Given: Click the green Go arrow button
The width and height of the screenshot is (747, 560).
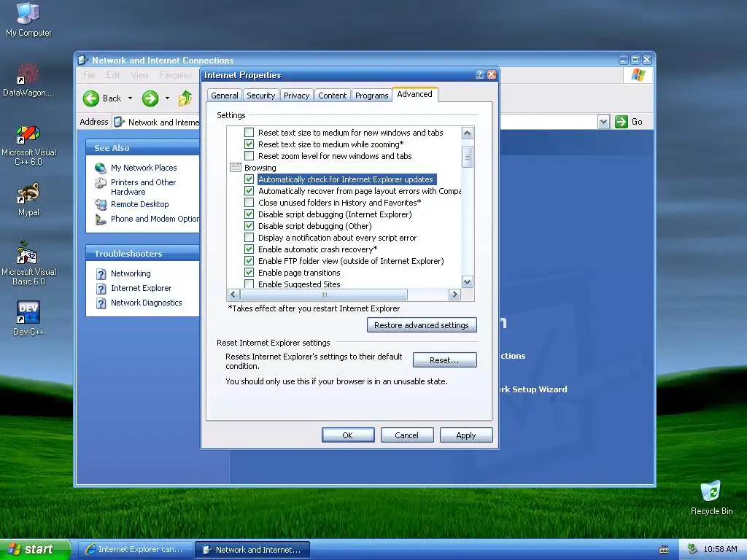Looking at the screenshot, I should [622, 122].
